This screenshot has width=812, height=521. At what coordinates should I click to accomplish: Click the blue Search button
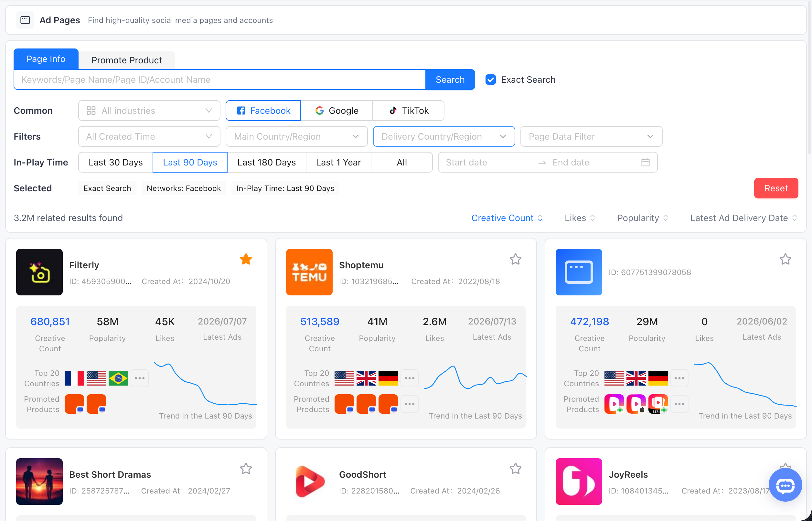point(450,80)
